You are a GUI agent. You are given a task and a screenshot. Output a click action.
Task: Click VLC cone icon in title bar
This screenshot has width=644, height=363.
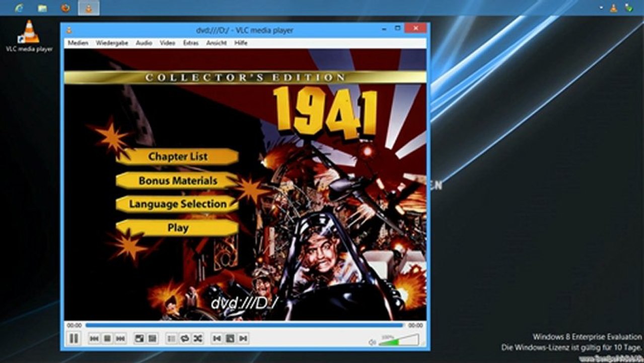coord(69,30)
